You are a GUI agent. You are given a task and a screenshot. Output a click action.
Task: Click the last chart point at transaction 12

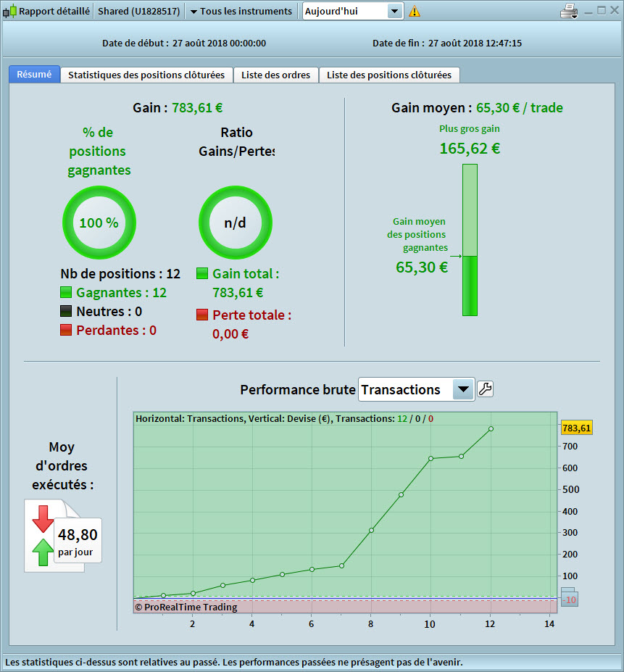(x=491, y=428)
